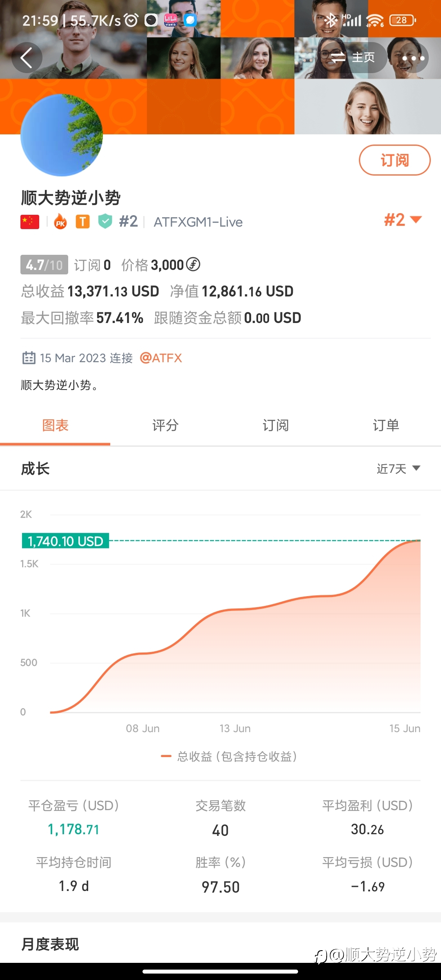This screenshot has height=980, width=441.
Task: Tap the 1,740.10 USD chart value label
Action: pyautogui.click(x=65, y=541)
